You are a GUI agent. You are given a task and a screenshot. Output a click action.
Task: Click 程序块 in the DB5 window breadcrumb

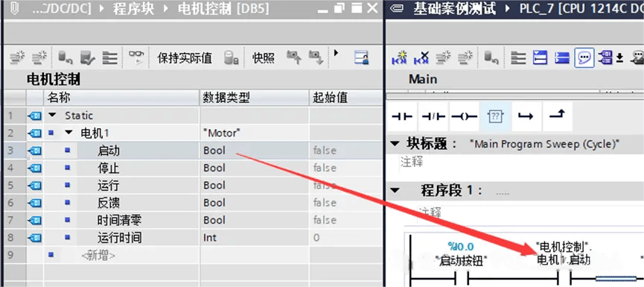point(133,9)
